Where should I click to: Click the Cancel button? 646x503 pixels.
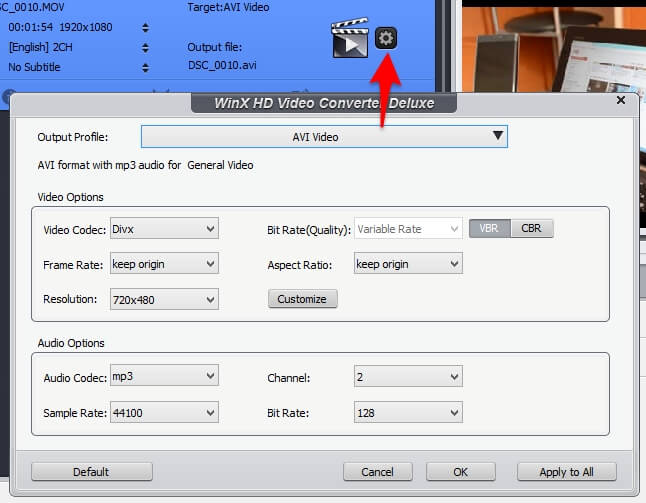point(377,472)
